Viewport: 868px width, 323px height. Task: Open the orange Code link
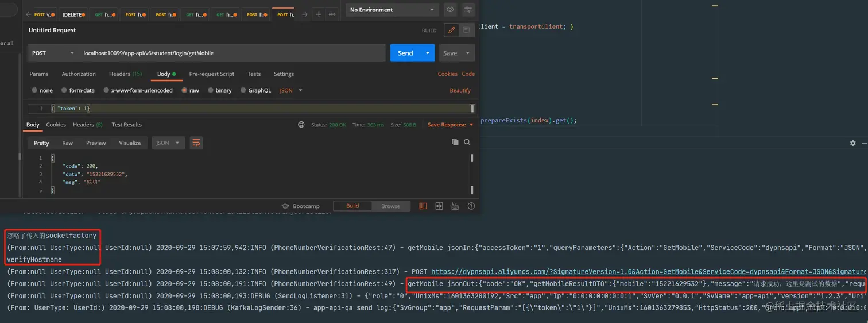click(468, 74)
